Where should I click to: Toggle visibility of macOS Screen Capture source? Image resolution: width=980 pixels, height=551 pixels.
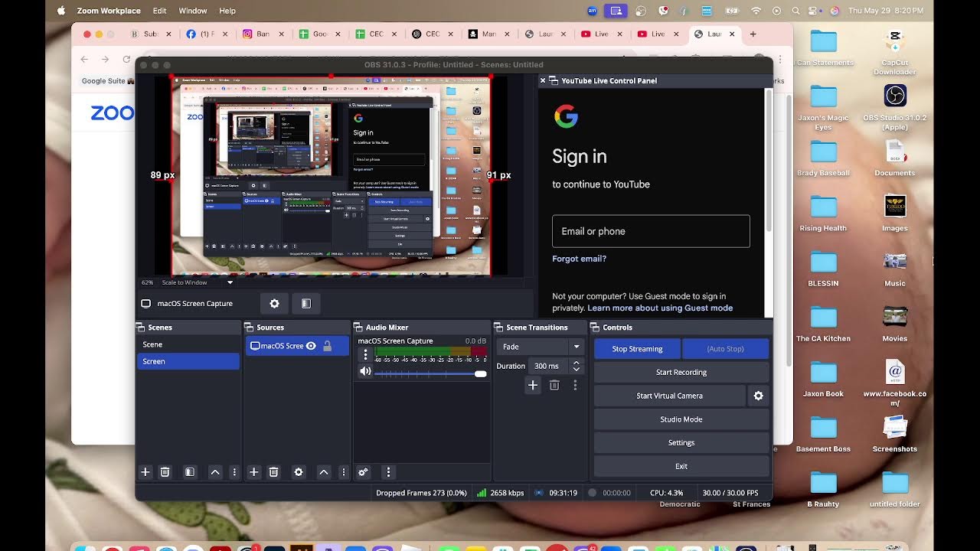(x=311, y=346)
